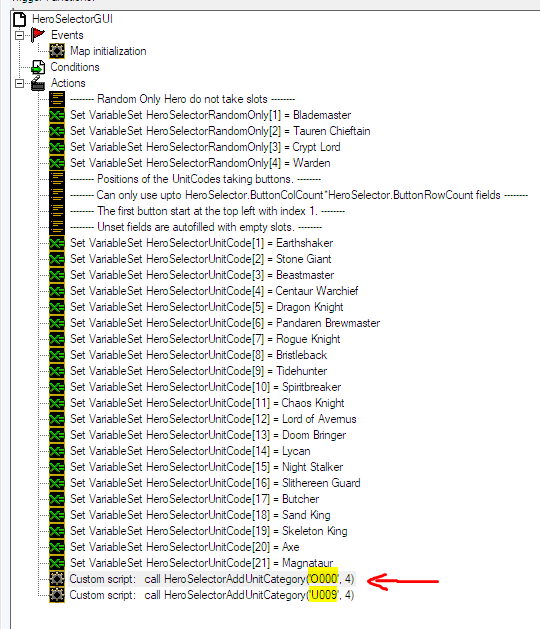Click the Actions clapperboard icon

pyautogui.click(x=38, y=83)
